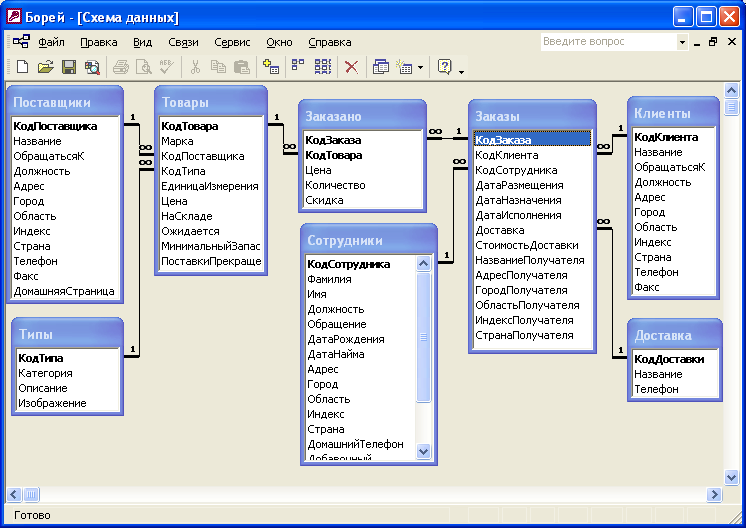The height and width of the screenshot is (528, 746).
Task: Open the Справка menu
Action: point(330,42)
